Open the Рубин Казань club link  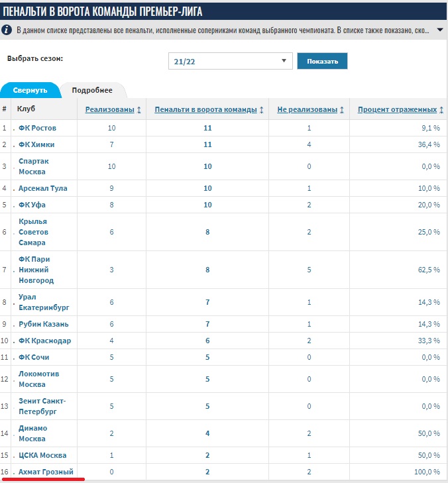43,324
